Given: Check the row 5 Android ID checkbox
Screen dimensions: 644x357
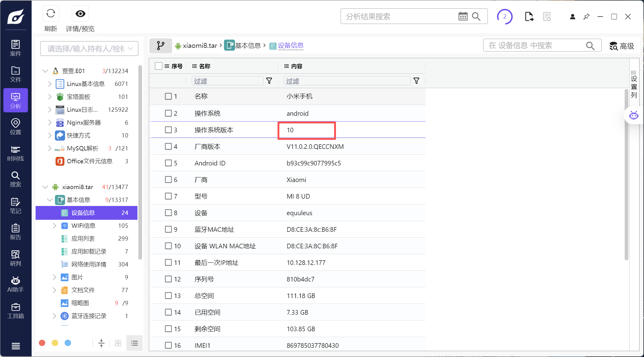Looking at the screenshot, I should pyautogui.click(x=168, y=163).
